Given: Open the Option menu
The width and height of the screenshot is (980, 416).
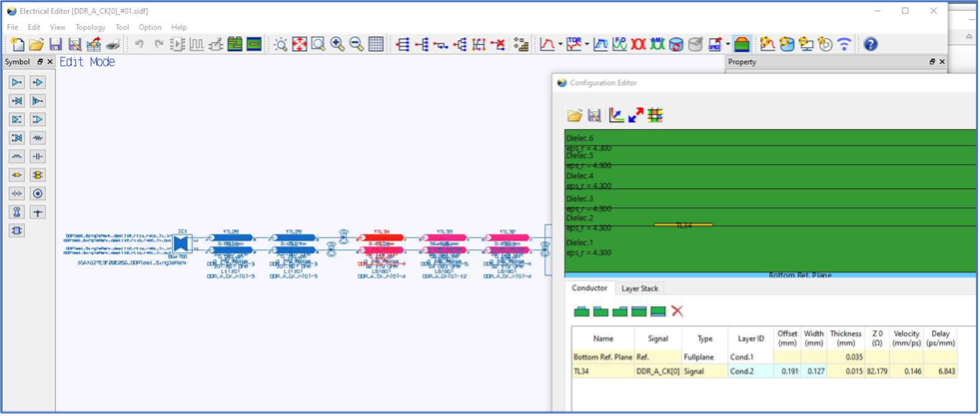Looking at the screenshot, I should pyautogui.click(x=150, y=28).
